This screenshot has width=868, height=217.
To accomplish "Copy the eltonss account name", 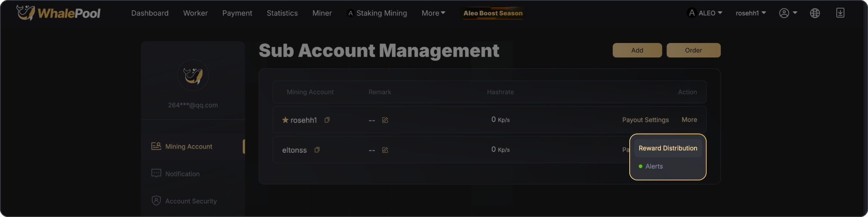I will pyautogui.click(x=317, y=150).
